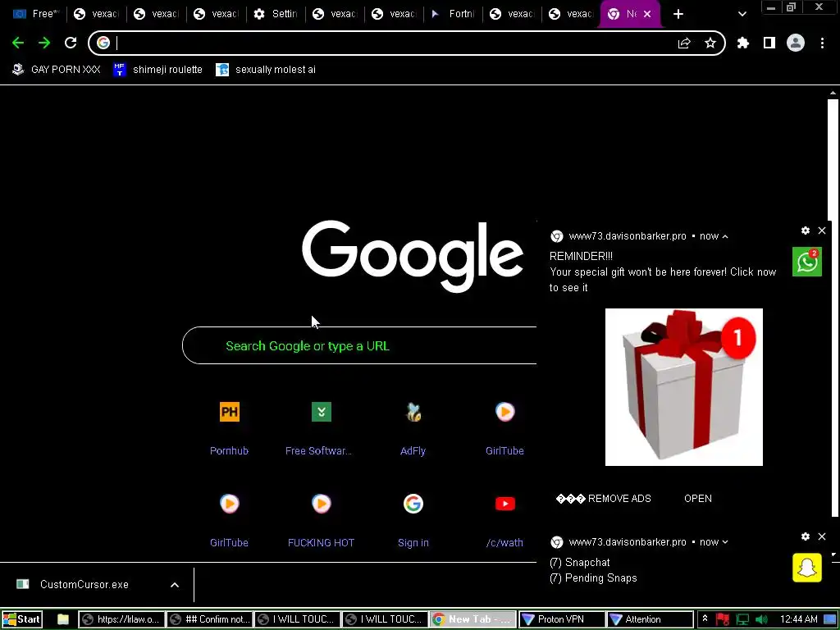Viewport: 840px width, 630px height.
Task: Open the shimeji roulette bookmark
Action: click(x=158, y=70)
